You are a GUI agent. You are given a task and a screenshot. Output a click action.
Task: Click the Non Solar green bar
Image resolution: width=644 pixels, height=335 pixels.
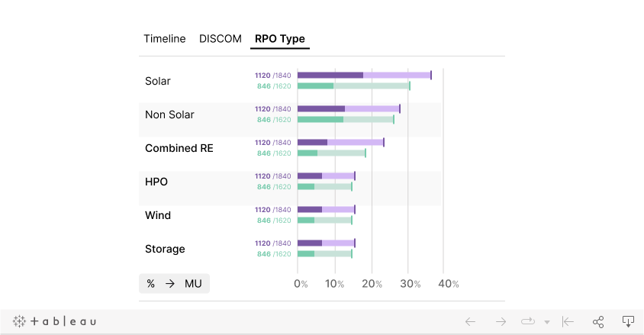click(345, 119)
